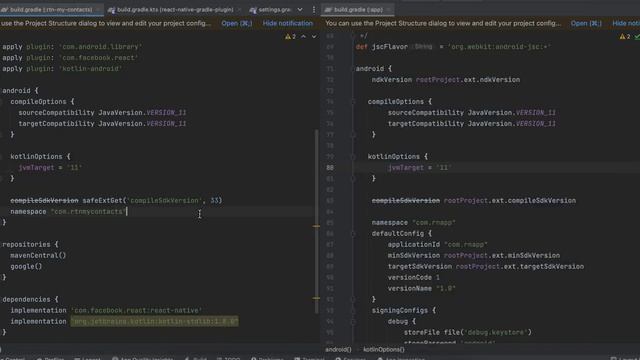Click namespace 'com.rtnmycontacts' line
The width and height of the screenshot is (640, 360).
click(x=68, y=212)
